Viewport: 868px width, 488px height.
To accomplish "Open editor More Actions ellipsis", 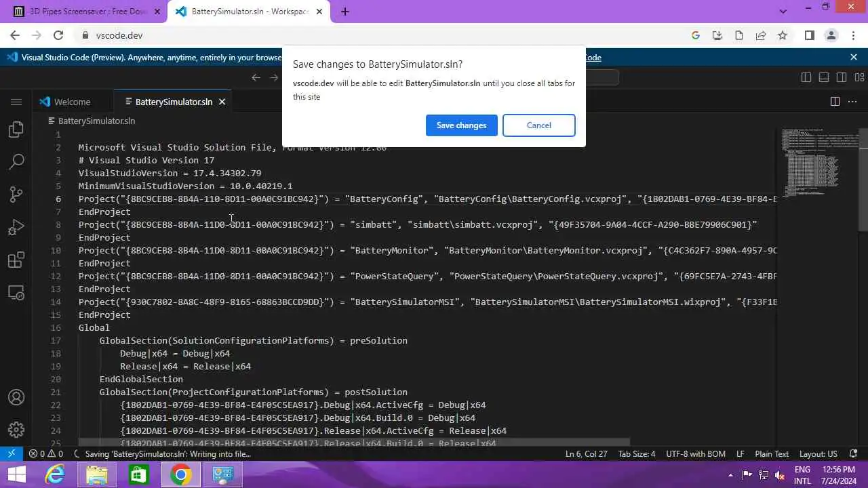I will click(853, 102).
